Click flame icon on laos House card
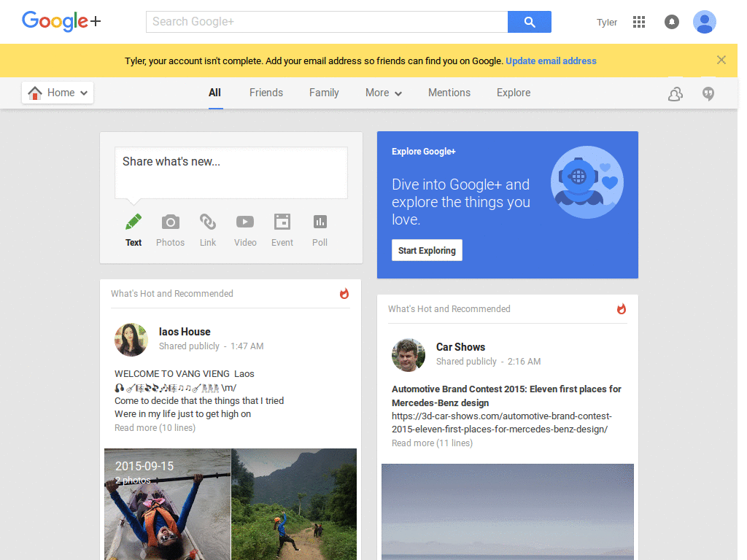The image size is (747, 560). tap(344, 293)
